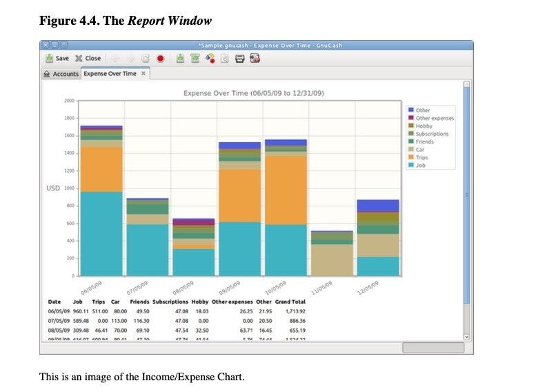Click the Forward arrow icon
This screenshot has width=538, height=392.
[130, 59]
